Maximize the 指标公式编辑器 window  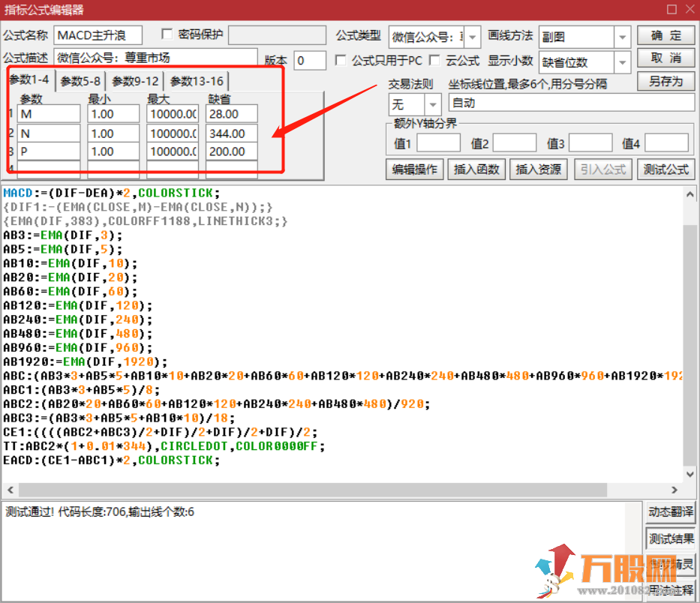[671, 9]
